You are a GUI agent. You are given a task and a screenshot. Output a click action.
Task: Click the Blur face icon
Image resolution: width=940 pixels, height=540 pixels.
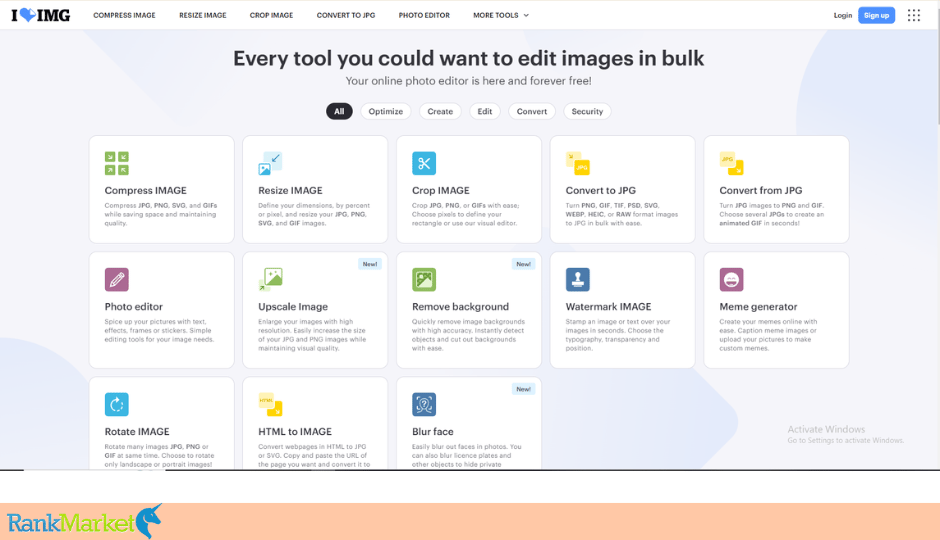[424, 405]
